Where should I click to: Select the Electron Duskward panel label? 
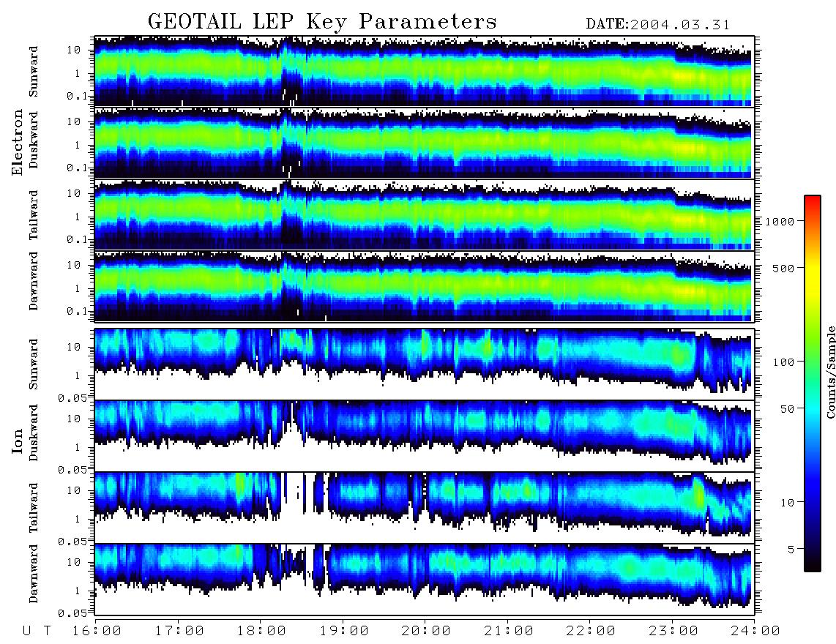coord(34,140)
